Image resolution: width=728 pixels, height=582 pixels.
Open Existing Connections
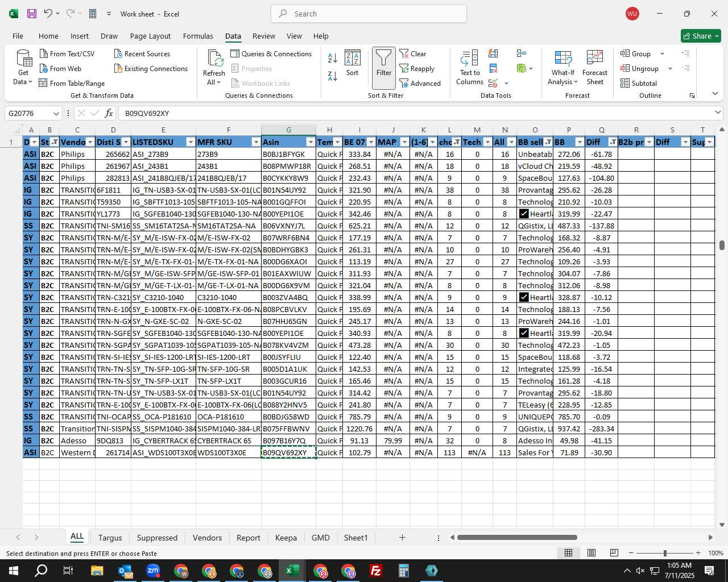click(x=151, y=68)
